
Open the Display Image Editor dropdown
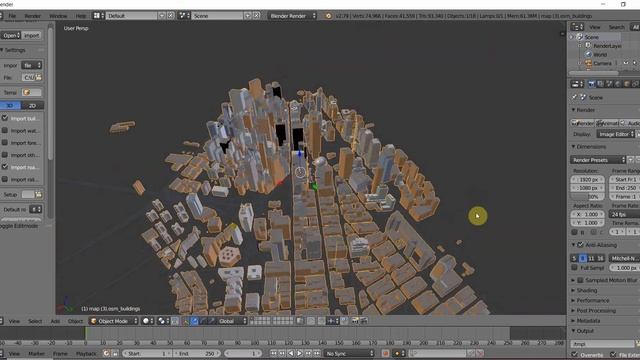[x=616, y=134]
